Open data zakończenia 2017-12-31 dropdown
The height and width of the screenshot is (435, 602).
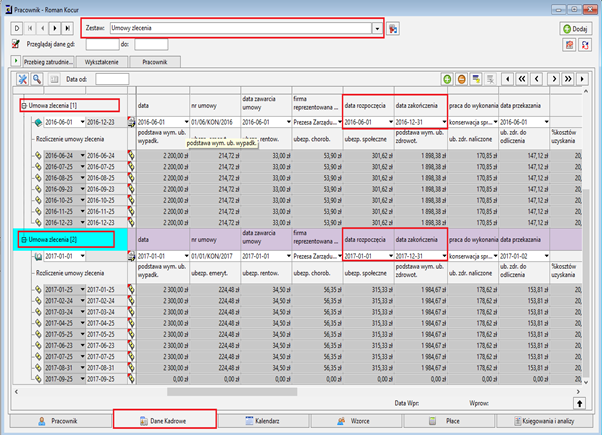pos(444,256)
